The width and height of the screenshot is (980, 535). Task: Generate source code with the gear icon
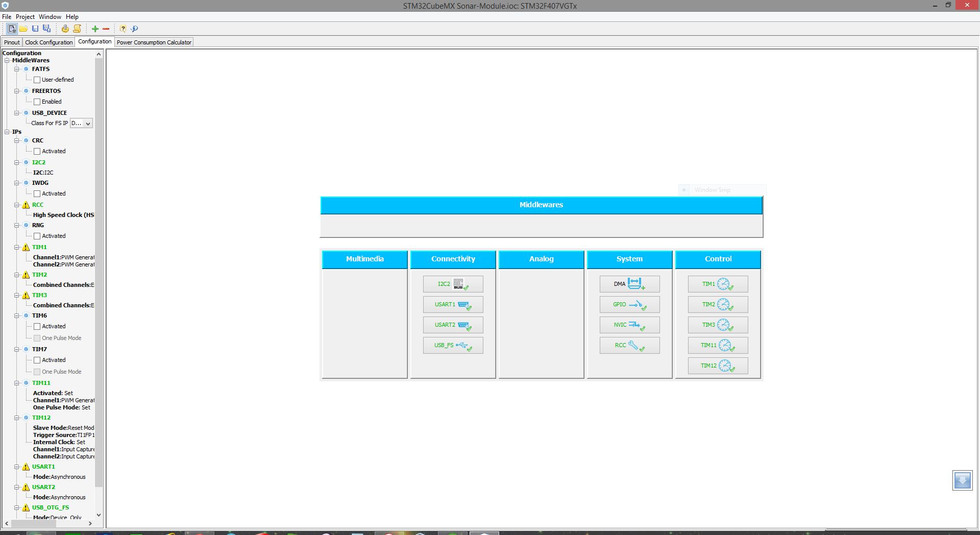click(65, 29)
